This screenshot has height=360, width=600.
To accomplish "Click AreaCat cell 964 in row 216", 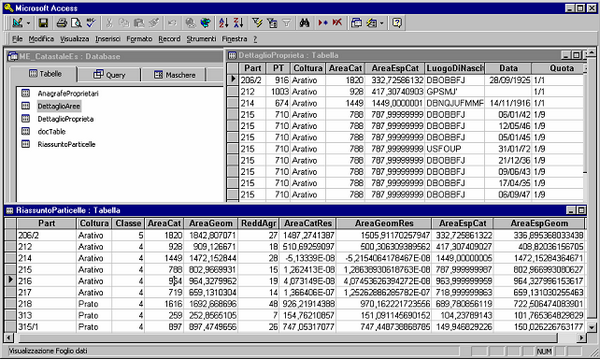I will pyautogui.click(x=164, y=281).
